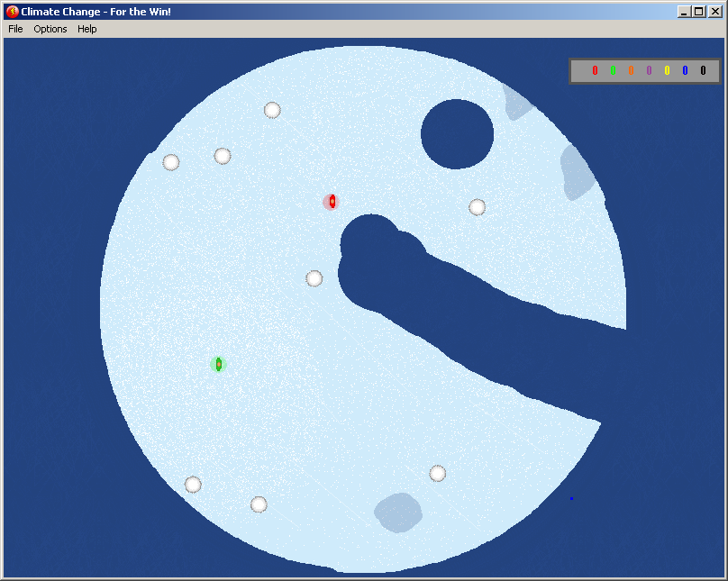Image resolution: width=728 pixels, height=581 pixels.
Task: Select the red player piece
Action: pyautogui.click(x=332, y=202)
